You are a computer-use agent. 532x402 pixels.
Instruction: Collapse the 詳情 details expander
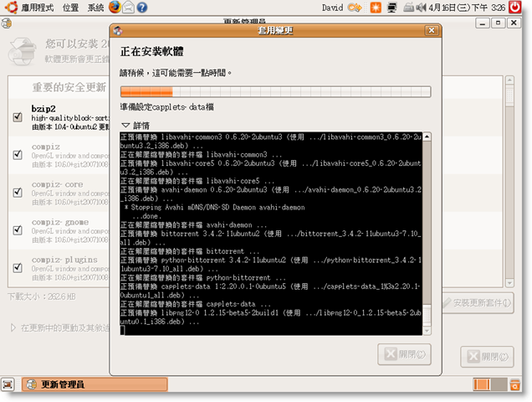pyautogui.click(x=136, y=126)
